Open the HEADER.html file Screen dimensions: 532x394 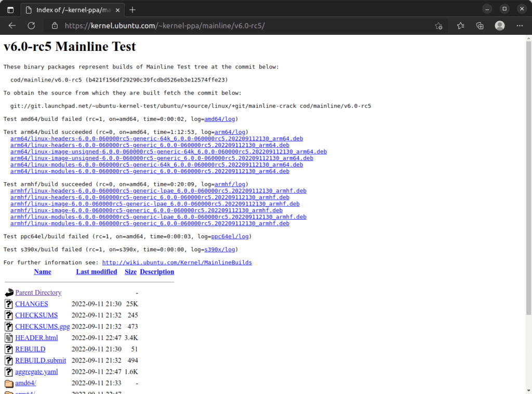point(36,338)
